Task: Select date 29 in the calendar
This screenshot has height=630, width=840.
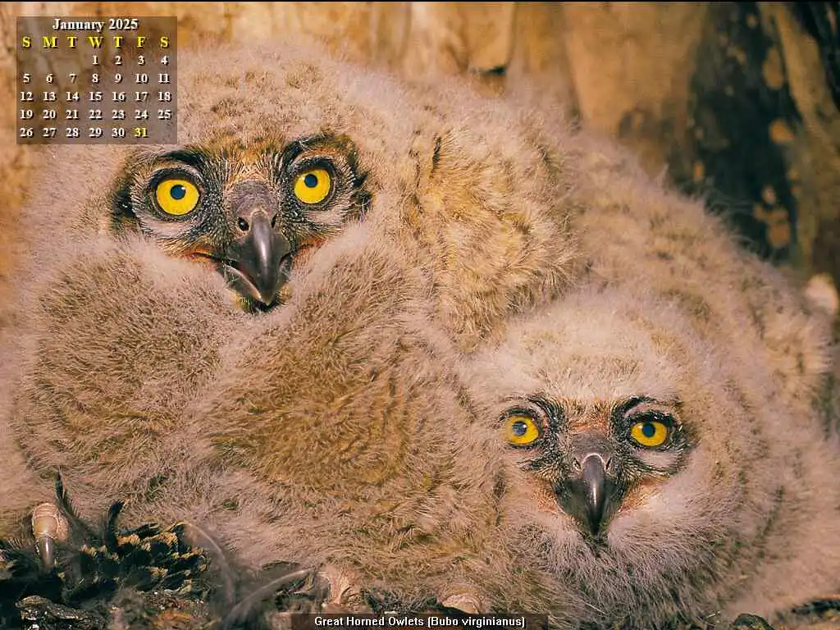Action: pyautogui.click(x=95, y=132)
